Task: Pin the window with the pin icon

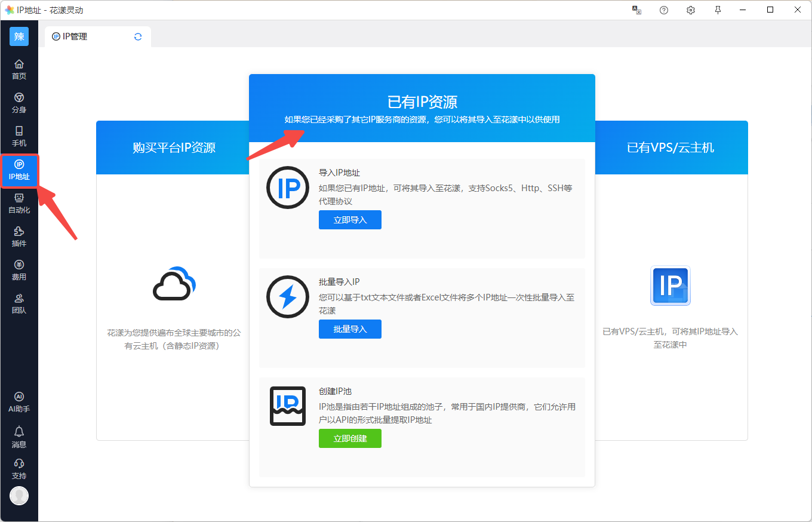Action: click(718, 10)
